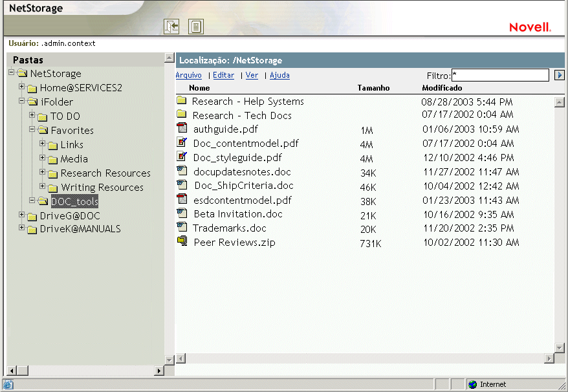Collapse the Favorites tree node
The width and height of the screenshot is (568, 392).
coord(32,129)
